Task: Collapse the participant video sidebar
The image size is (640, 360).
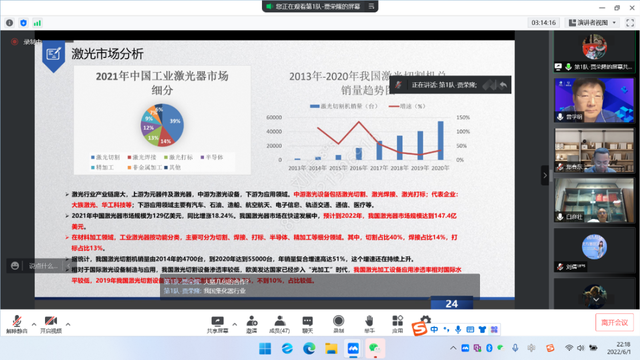Action: coord(545,176)
